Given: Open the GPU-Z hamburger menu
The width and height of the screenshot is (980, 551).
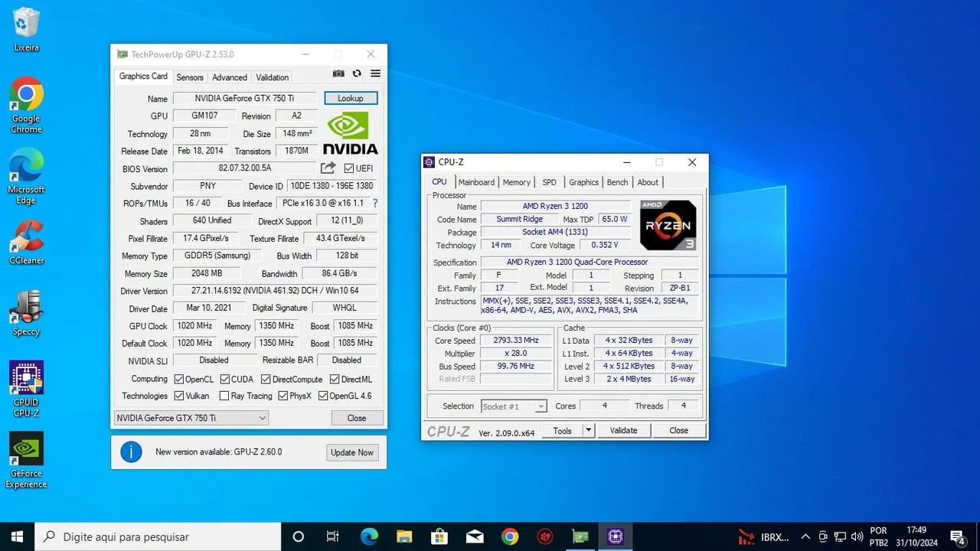Looking at the screenshot, I should [374, 73].
